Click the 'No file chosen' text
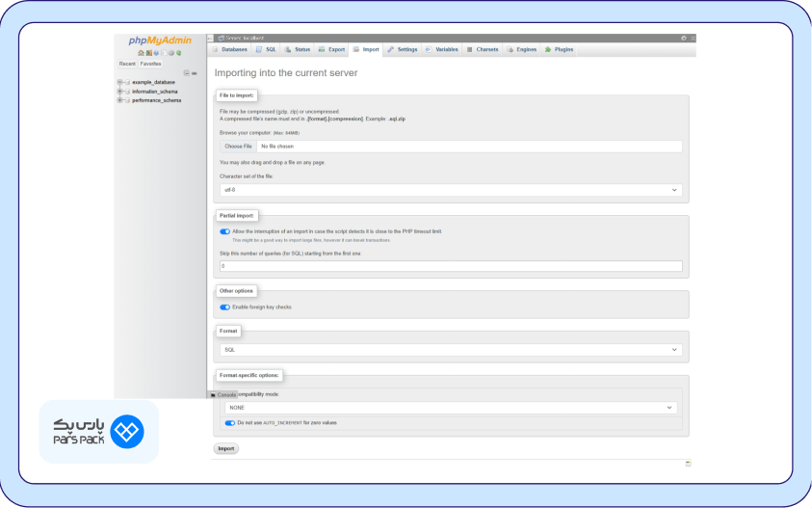Image resolution: width=812 pixels, height=508 pixels. pos(277,147)
